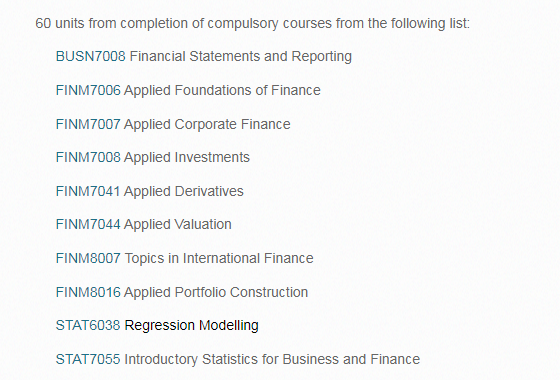Viewport: 560px width, 380px height.
Task: Click the Applied Investments title
Action: click(187, 157)
